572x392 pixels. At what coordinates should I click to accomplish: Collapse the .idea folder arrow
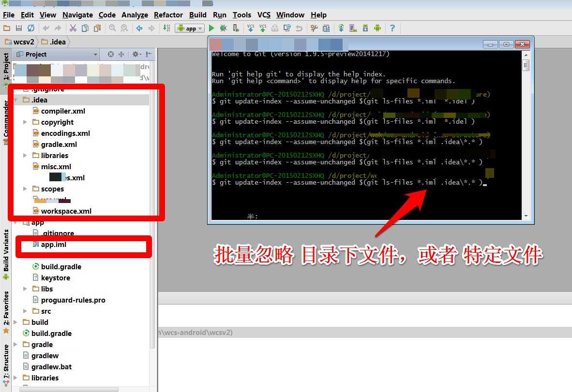click(x=16, y=100)
